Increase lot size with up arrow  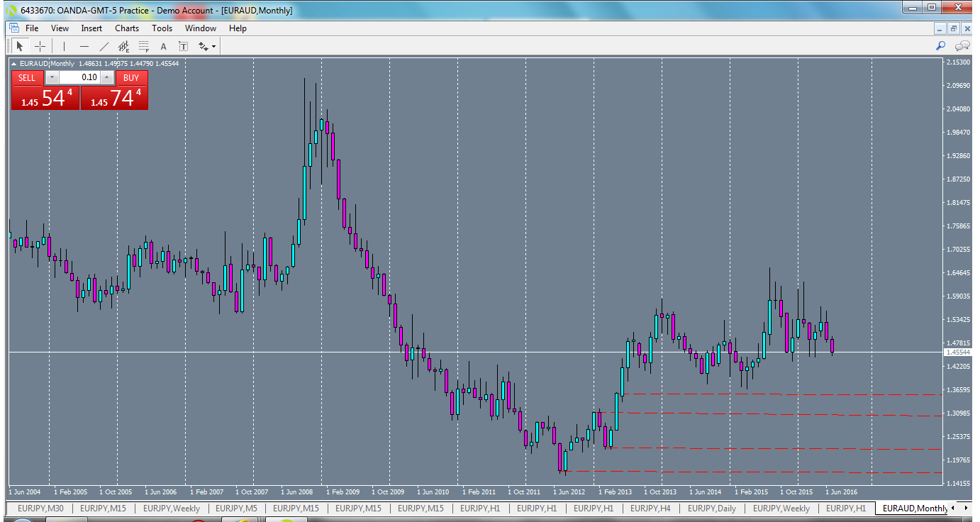[107, 78]
